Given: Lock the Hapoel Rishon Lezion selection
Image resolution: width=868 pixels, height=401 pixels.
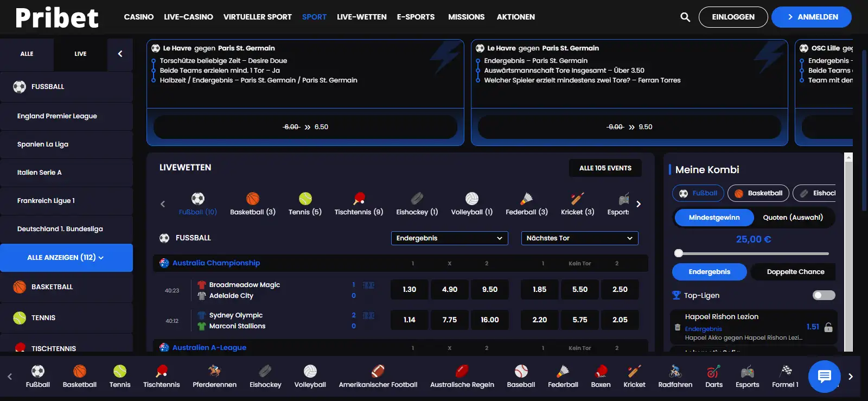Looking at the screenshot, I should [x=828, y=327].
